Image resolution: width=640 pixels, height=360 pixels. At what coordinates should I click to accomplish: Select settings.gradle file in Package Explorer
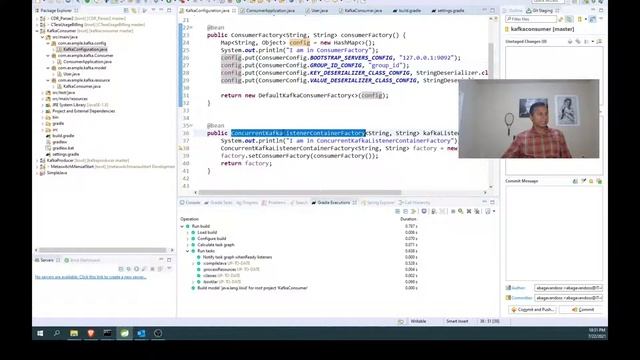point(62,154)
